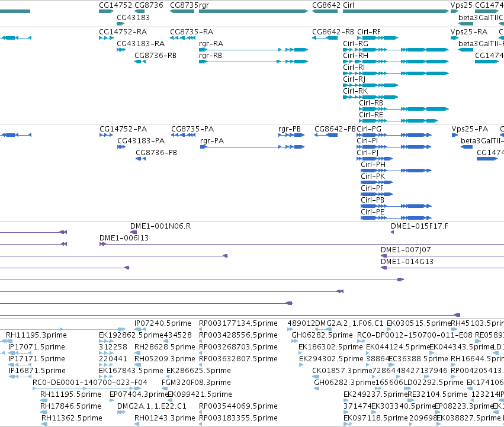Click clone DME1-014G13
The image size is (504, 427).
[x=442, y=268]
